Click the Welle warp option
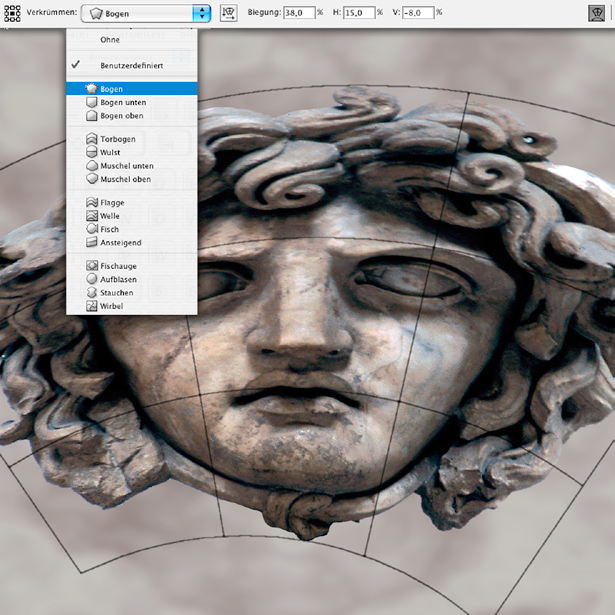The image size is (615, 615). click(x=112, y=215)
